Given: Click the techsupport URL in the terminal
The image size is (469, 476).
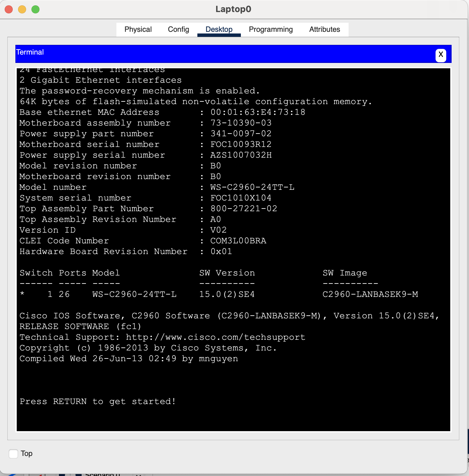Looking at the screenshot, I should [215, 337].
